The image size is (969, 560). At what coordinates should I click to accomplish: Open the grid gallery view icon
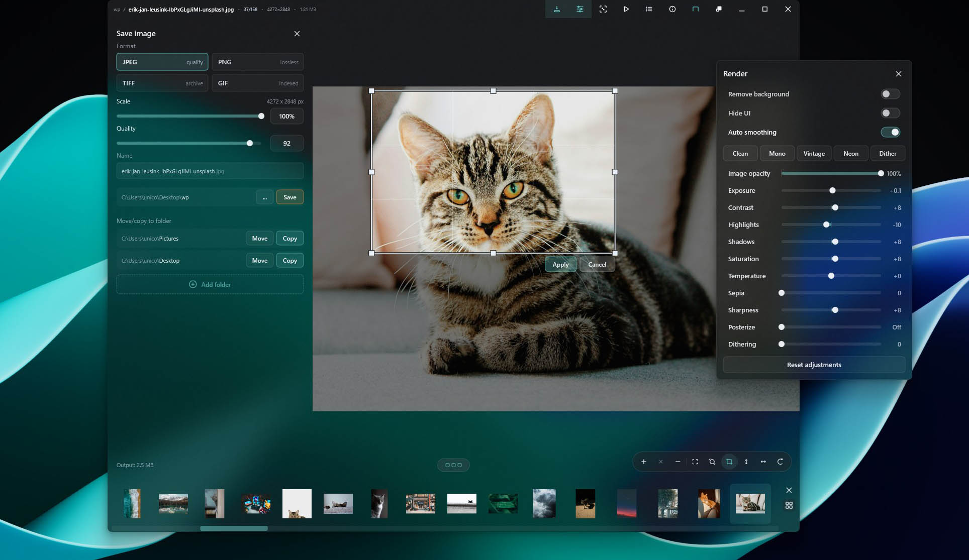789,505
